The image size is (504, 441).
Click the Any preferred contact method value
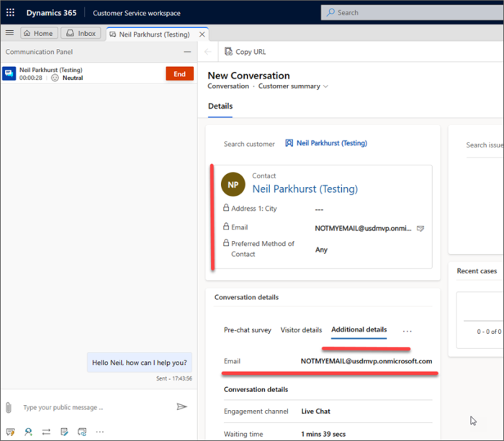(321, 250)
